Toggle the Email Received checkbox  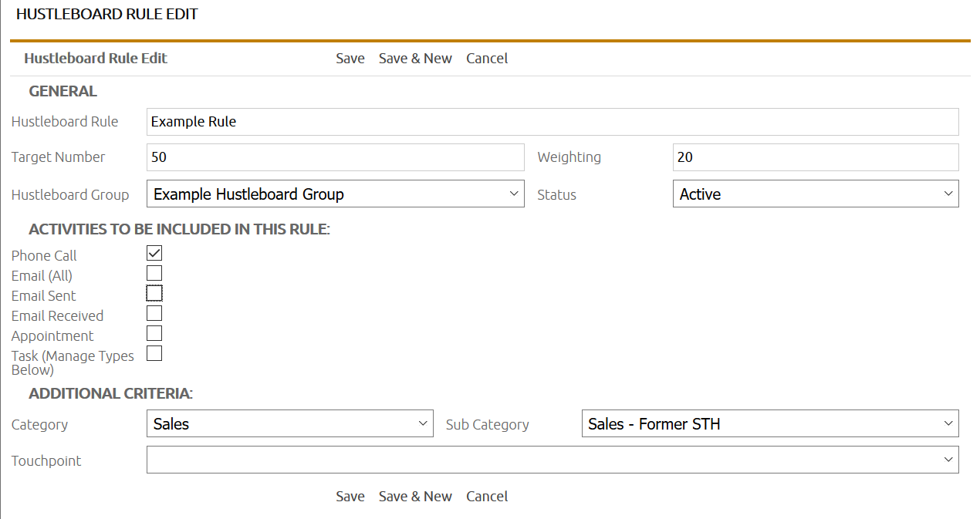pos(154,313)
